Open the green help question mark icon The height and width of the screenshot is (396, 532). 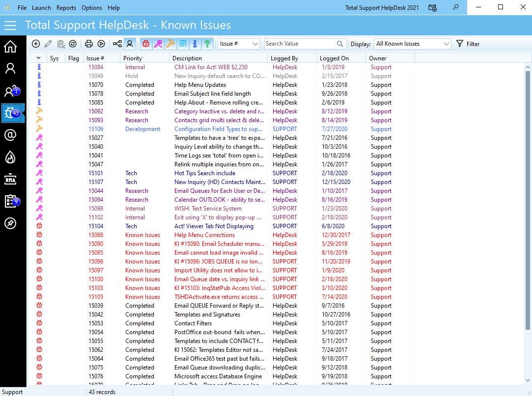coord(207,44)
